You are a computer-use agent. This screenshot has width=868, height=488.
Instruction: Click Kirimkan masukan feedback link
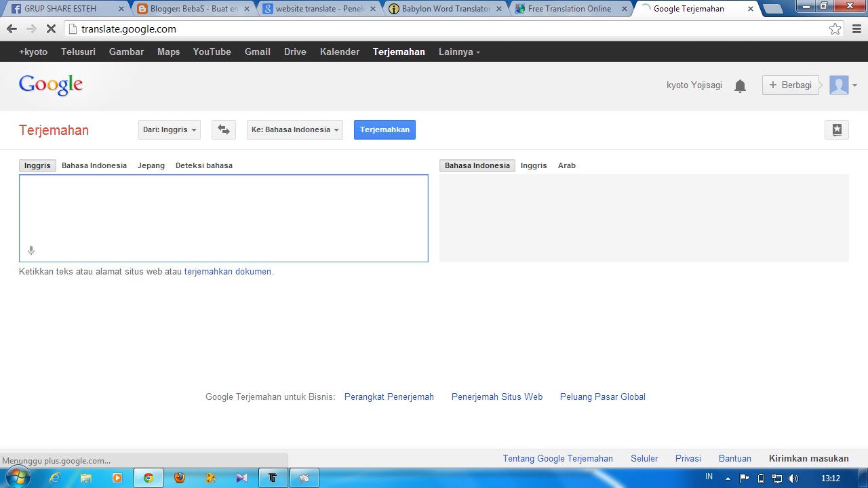click(x=809, y=458)
